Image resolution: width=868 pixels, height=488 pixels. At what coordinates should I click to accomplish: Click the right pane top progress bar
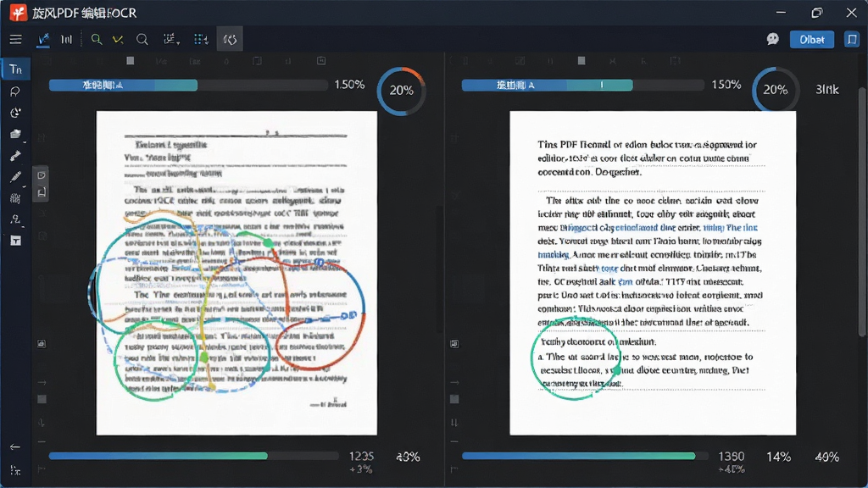point(583,85)
